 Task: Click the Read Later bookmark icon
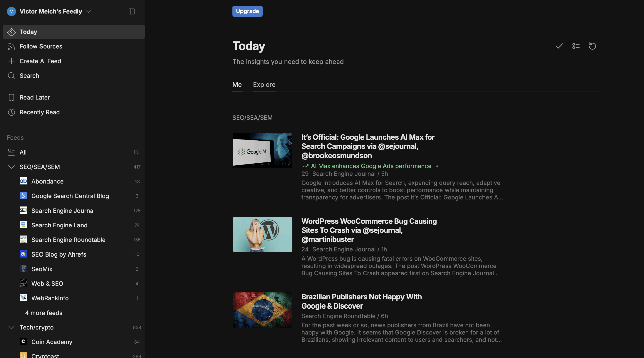tap(11, 98)
